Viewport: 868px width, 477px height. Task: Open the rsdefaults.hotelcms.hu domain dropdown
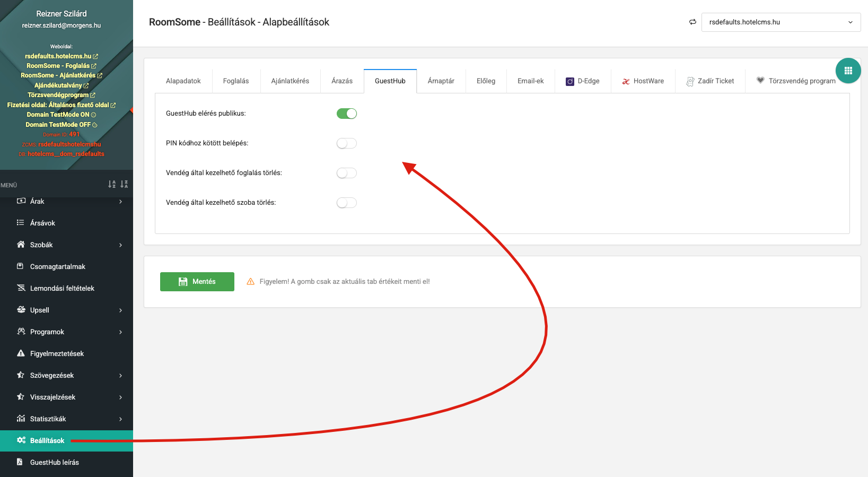point(781,22)
